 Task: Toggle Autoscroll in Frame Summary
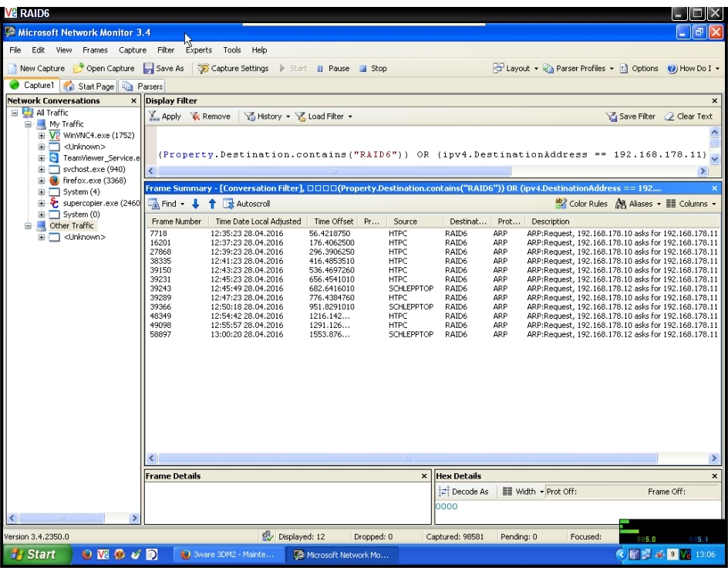tap(247, 204)
